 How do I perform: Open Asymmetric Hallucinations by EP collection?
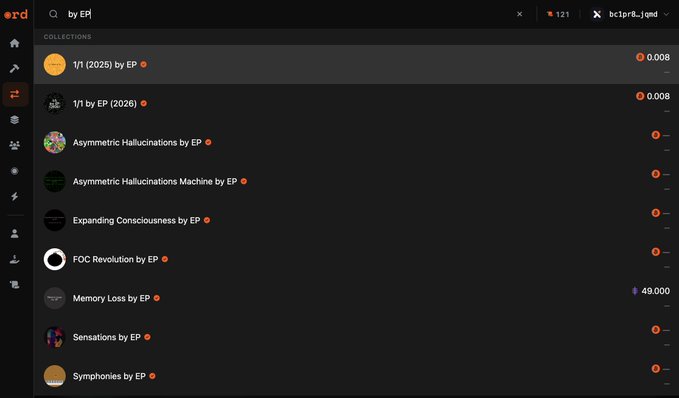(x=356, y=142)
